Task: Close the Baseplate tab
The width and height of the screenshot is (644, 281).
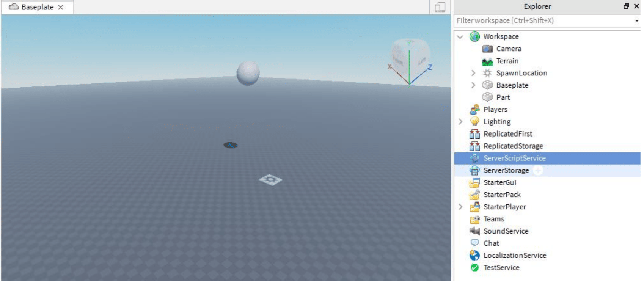Action: click(x=61, y=7)
